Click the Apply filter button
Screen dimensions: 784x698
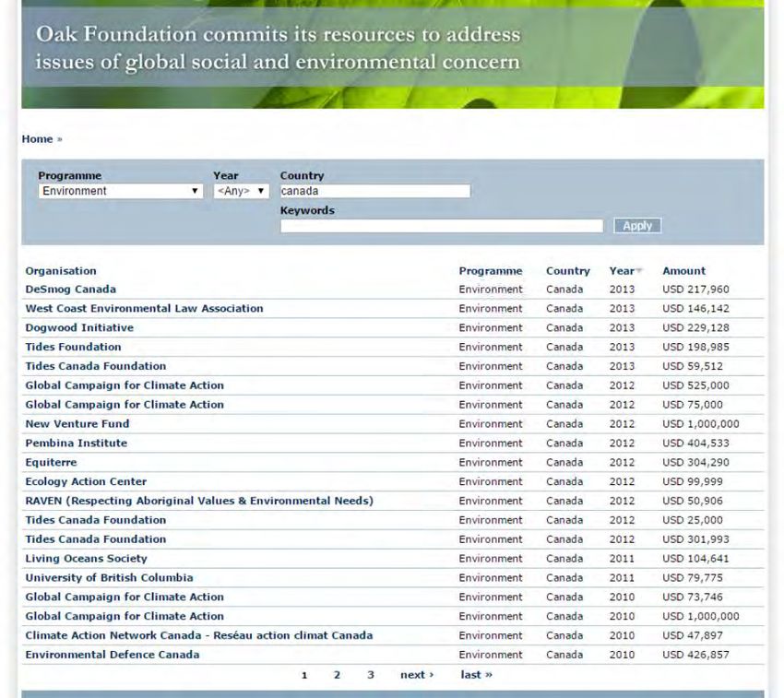(637, 226)
